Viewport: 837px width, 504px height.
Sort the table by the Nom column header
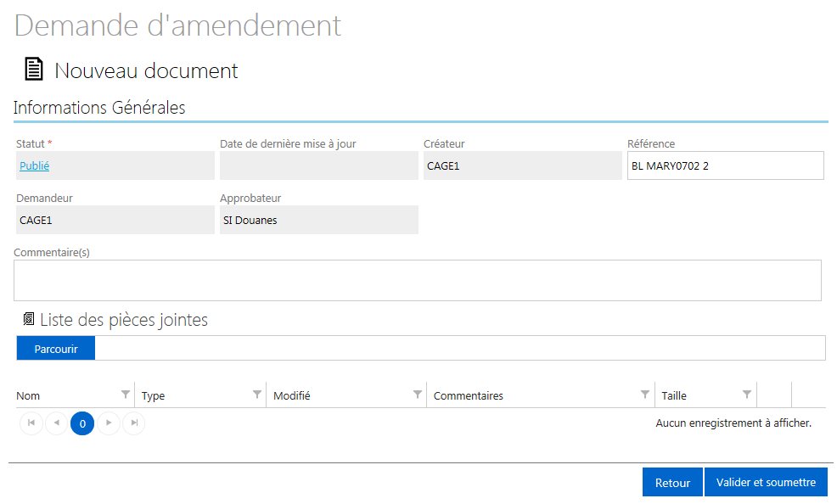[x=28, y=395]
